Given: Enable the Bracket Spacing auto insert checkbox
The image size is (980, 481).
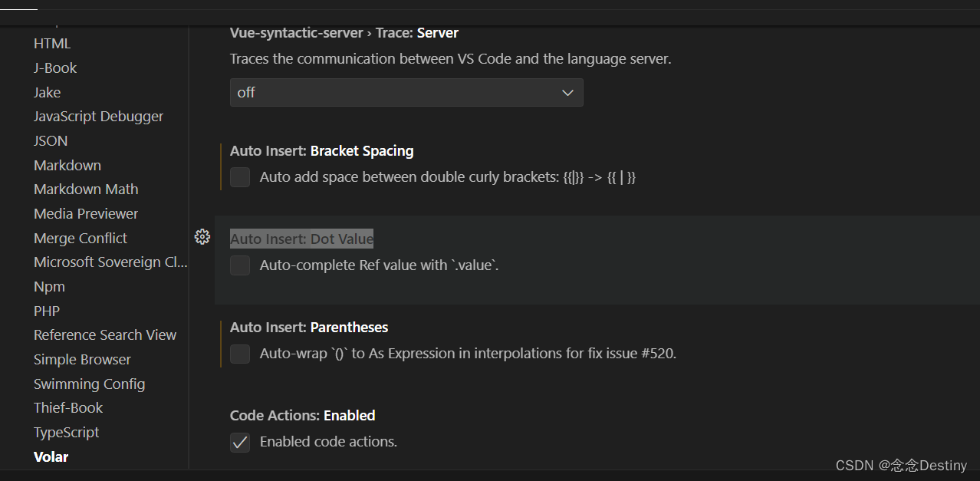Looking at the screenshot, I should point(240,177).
